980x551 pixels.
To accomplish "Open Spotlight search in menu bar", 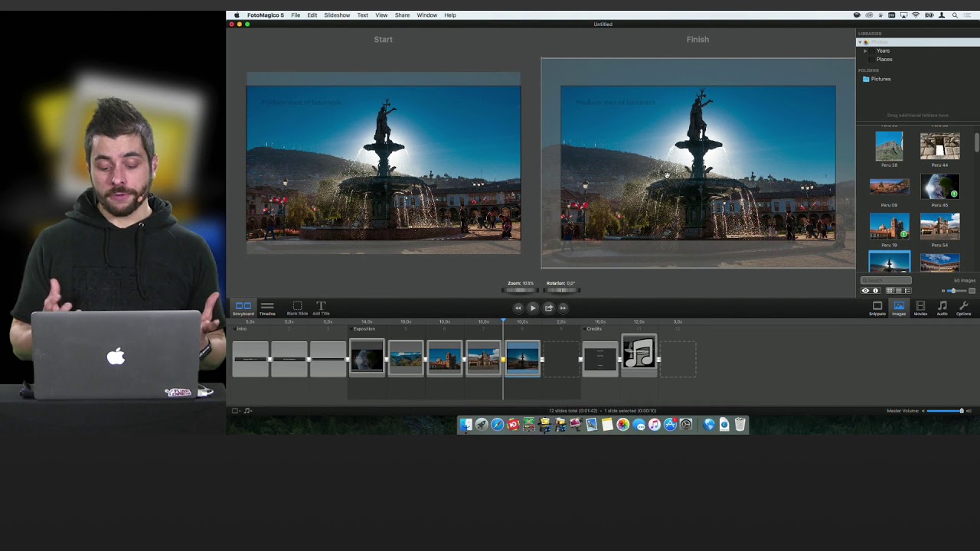I will point(955,15).
